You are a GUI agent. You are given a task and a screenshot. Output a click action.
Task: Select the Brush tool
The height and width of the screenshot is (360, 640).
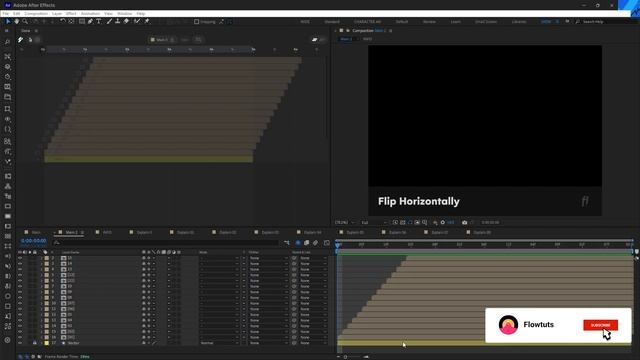[109, 21]
